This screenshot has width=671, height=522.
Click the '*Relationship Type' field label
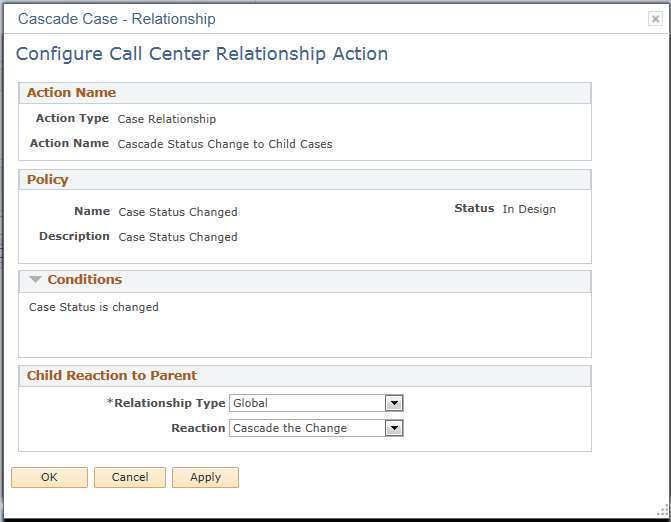166,403
